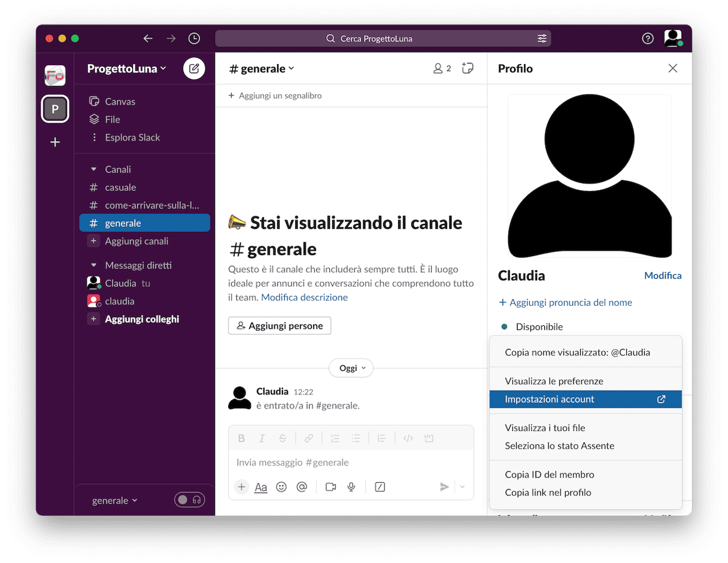Image resolution: width=728 pixels, height=563 pixels.
Task: Click the Modifica link beside Claudia
Action: [663, 275]
